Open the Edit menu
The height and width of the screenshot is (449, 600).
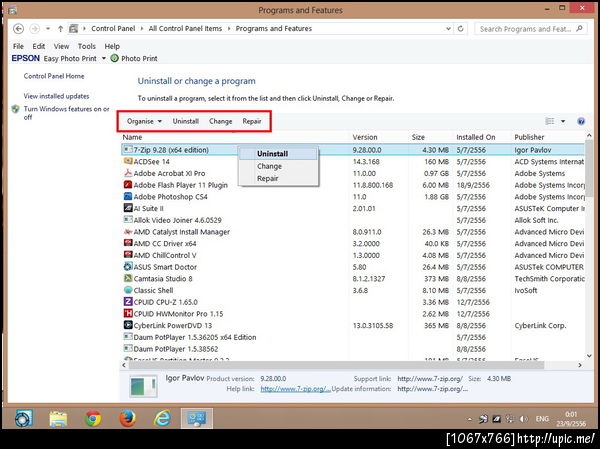(39, 46)
